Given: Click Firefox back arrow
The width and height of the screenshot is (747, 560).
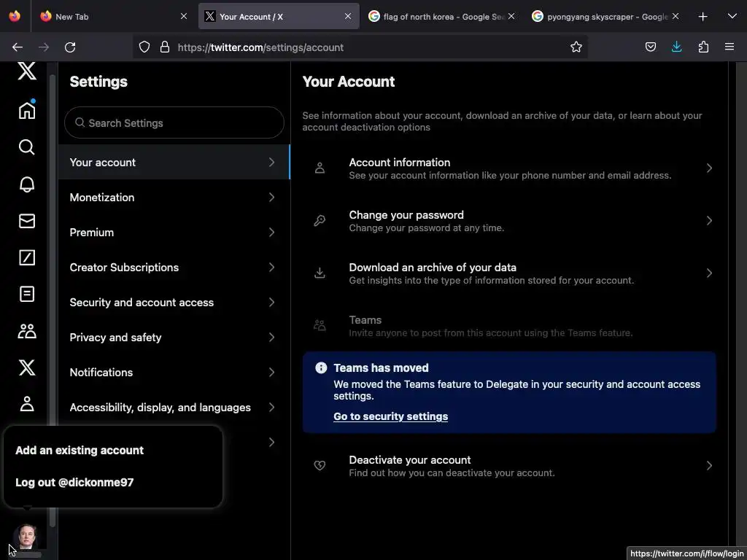Looking at the screenshot, I should tap(18, 47).
